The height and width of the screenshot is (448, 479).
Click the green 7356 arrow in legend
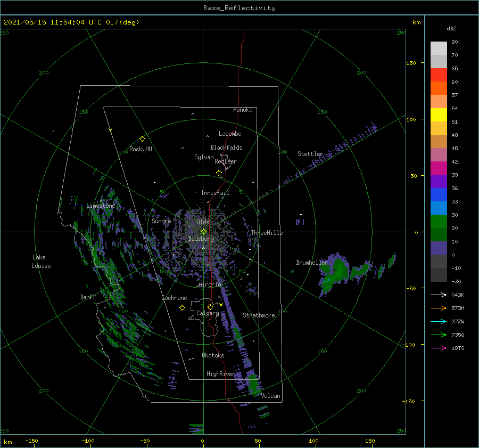point(439,335)
